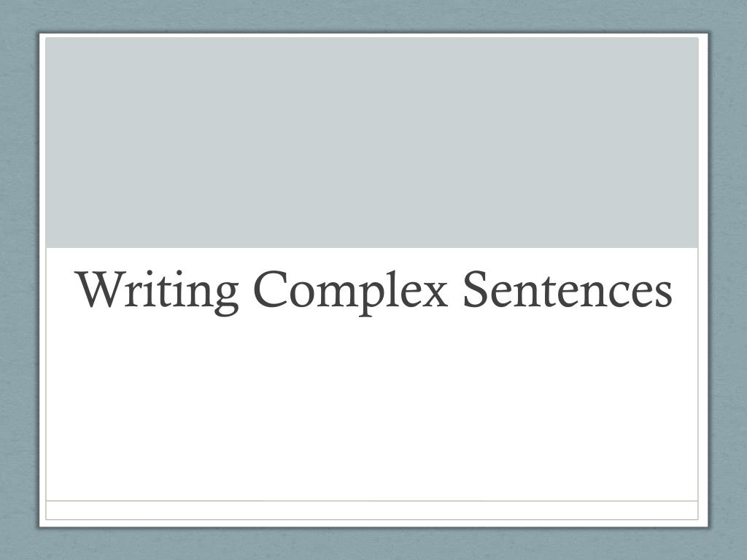Click the letter "g" ending Writing
The image size is (747, 560).
(225, 298)
